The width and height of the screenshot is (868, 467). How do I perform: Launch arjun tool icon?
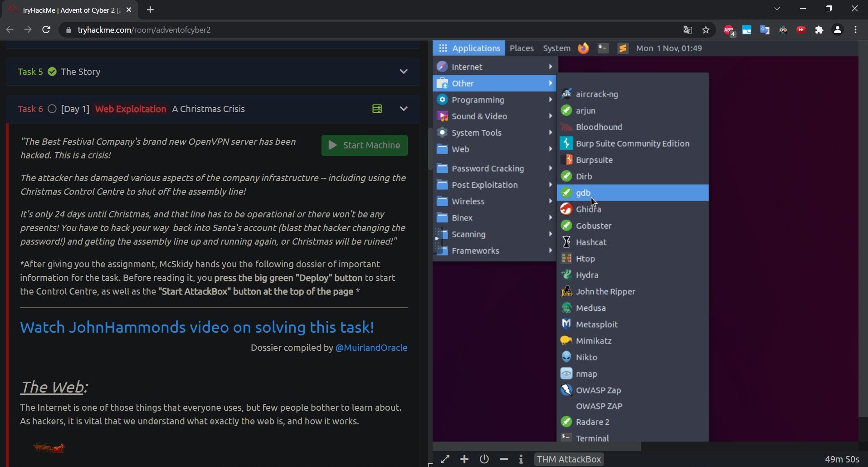click(566, 110)
